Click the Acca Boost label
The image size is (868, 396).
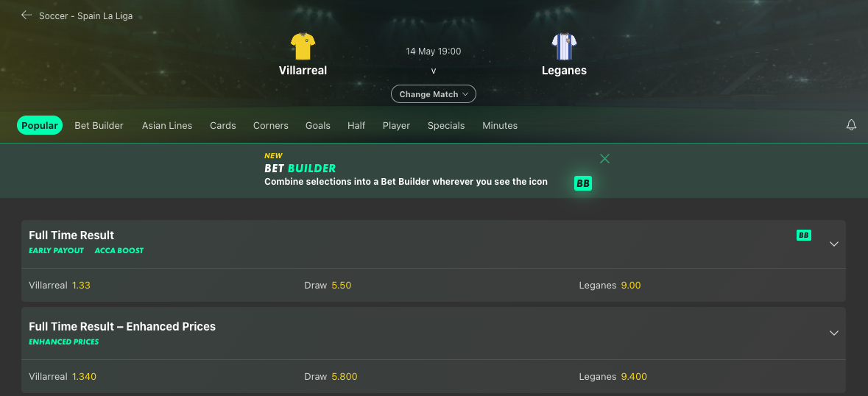pyautogui.click(x=119, y=250)
